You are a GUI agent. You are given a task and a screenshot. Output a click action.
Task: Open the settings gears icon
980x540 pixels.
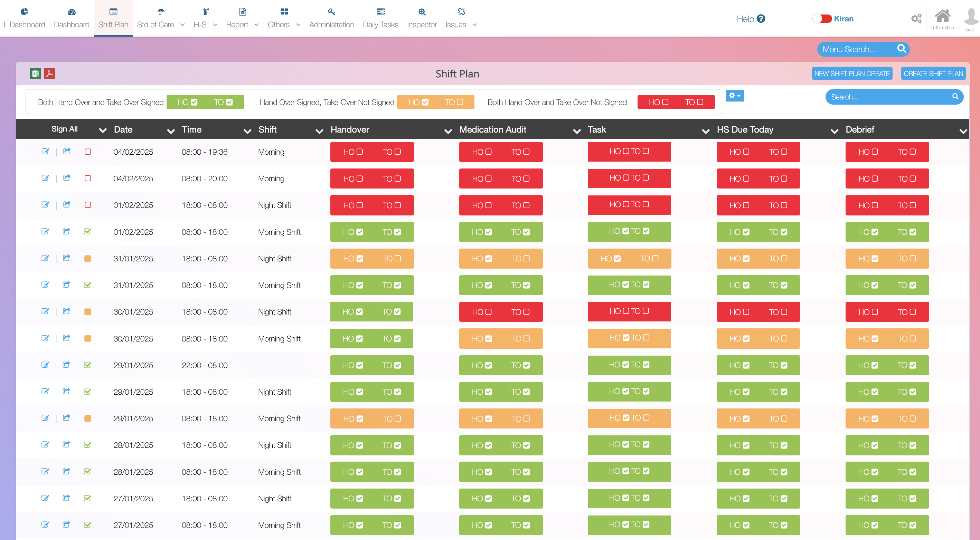tap(916, 18)
